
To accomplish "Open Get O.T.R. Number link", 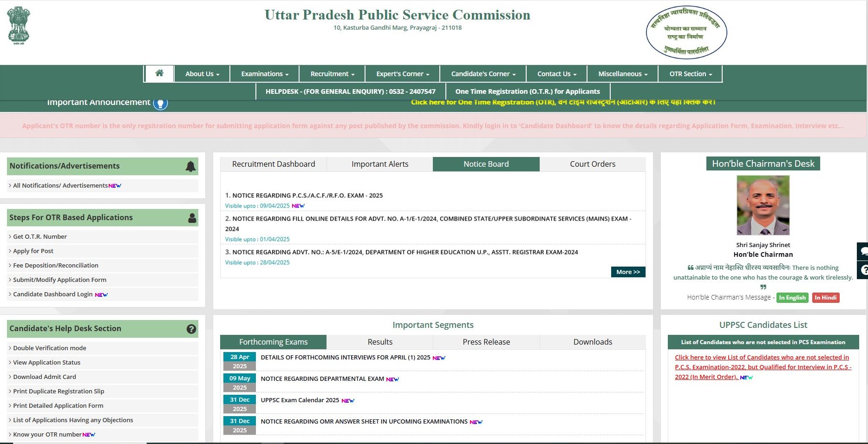I will pyautogui.click(x=40, y=236).
